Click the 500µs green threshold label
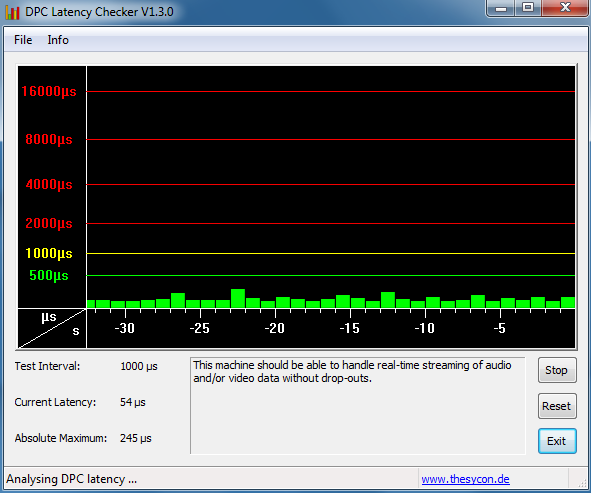 click(49, 276)
